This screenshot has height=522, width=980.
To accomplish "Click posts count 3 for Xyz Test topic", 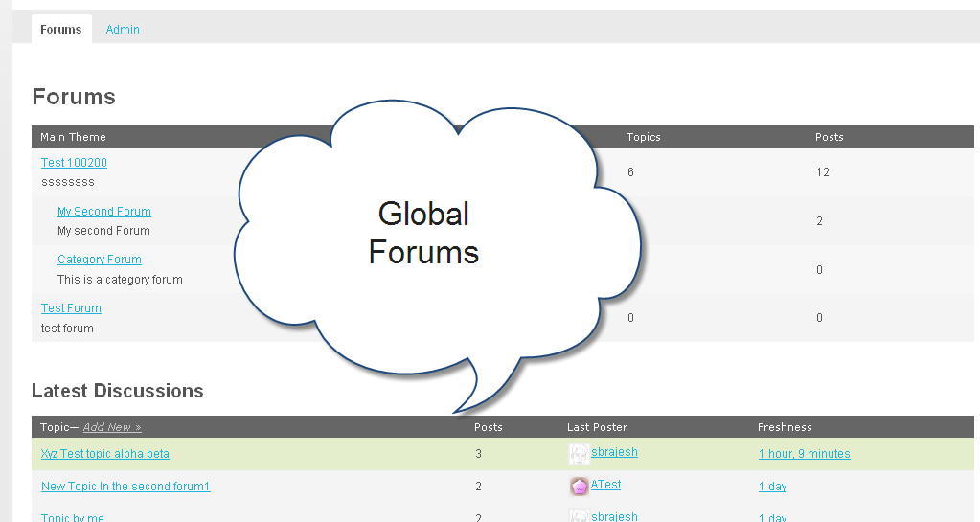I will point(479,454).
